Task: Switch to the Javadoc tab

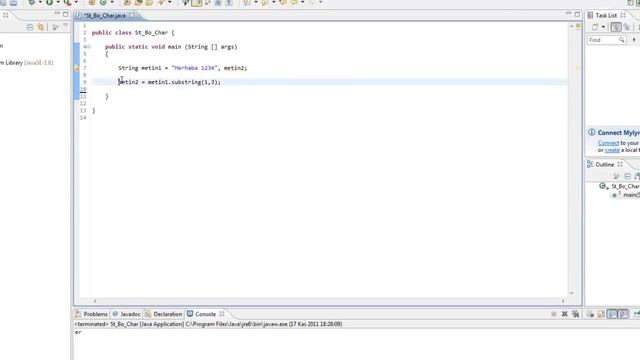Action: 127,314
